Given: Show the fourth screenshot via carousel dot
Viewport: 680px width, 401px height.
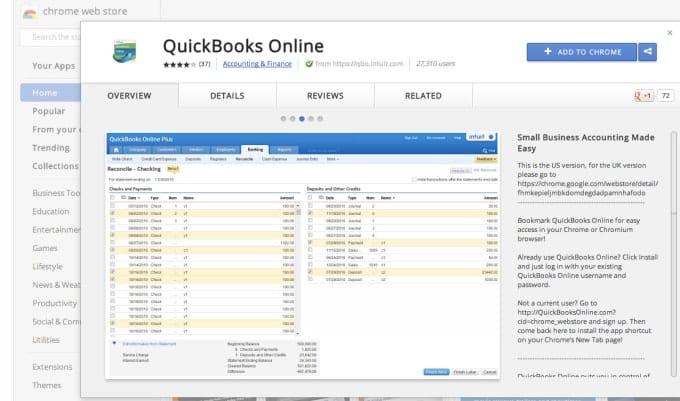Looking at the screenshot, I should click(311, 119).
